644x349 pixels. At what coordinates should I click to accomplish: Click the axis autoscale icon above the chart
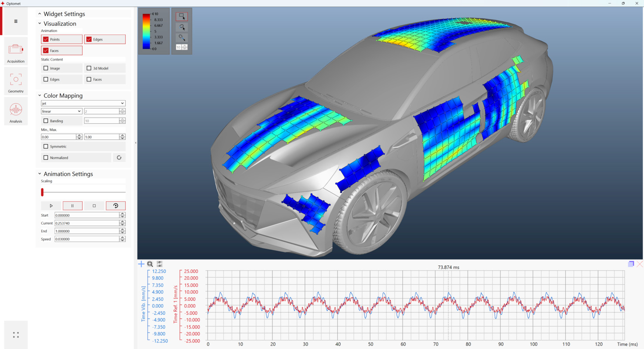point(160,264)
